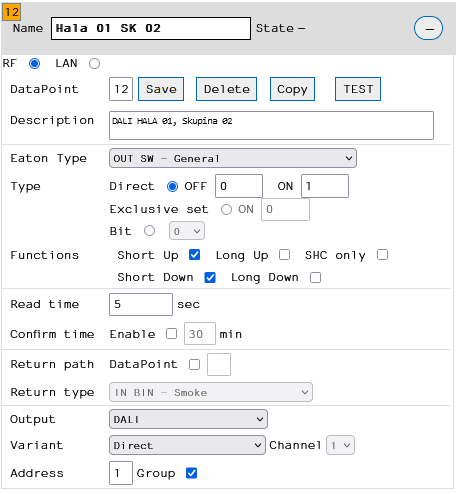Image resolution: width=459 pixels, height=494 pixels.
Task: Click the State label text
Action: [x=275, y=28]
